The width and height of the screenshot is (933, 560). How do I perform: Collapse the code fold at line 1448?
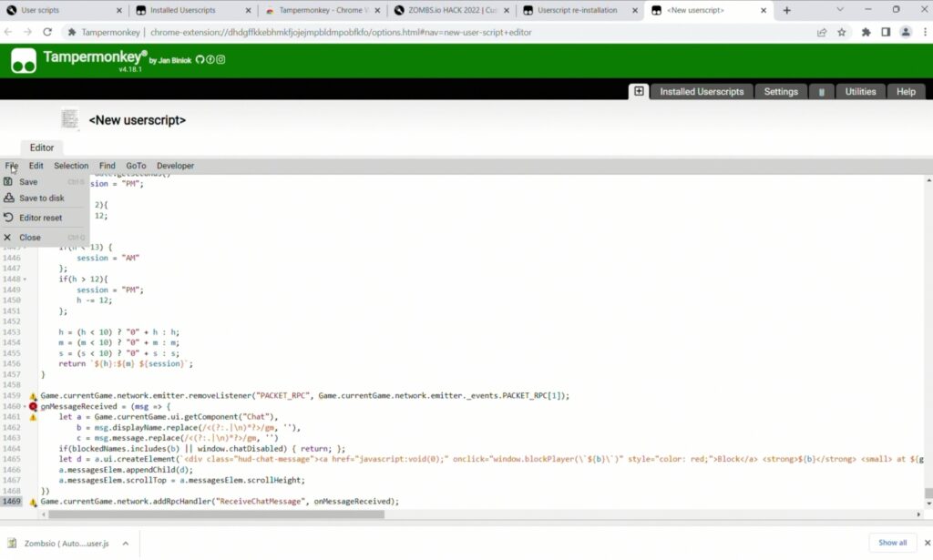tap(25, 280)
